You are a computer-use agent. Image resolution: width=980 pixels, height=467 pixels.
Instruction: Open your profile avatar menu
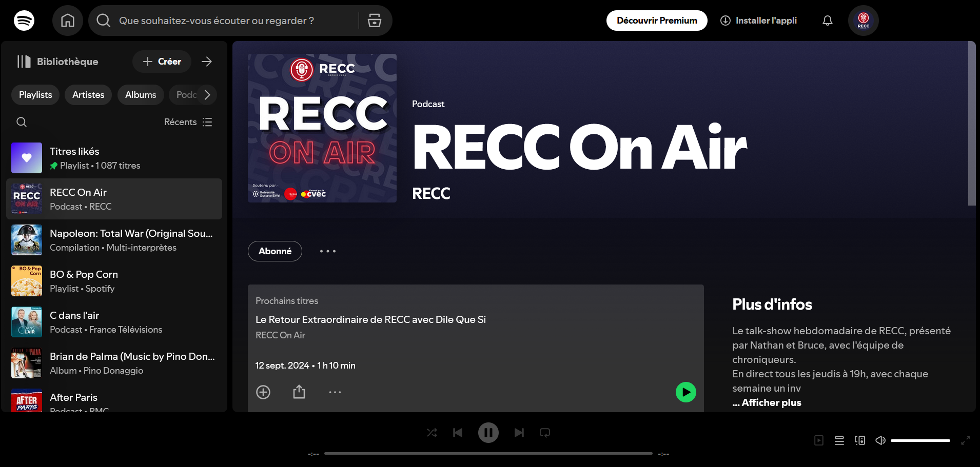863,21
